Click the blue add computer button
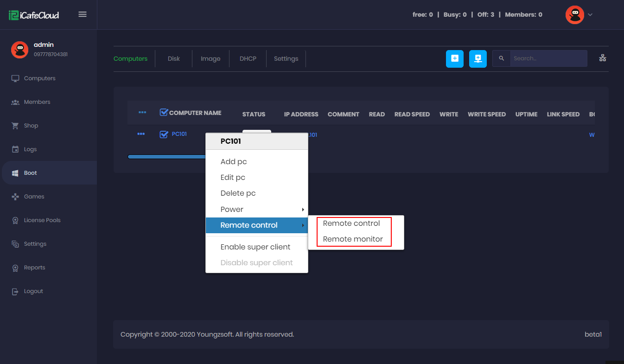Viewport: 624px width, 364px height. tap(454, 58)
